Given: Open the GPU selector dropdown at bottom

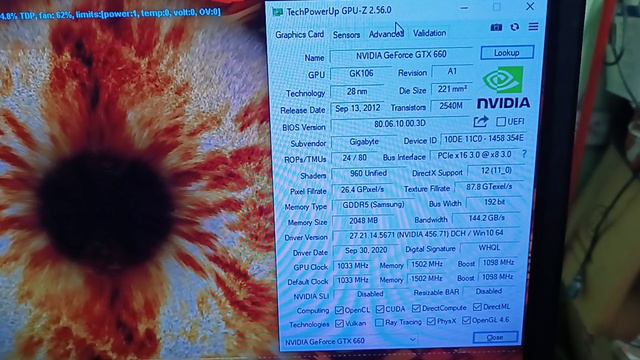Looking at the screenshot, I should 350,340.
